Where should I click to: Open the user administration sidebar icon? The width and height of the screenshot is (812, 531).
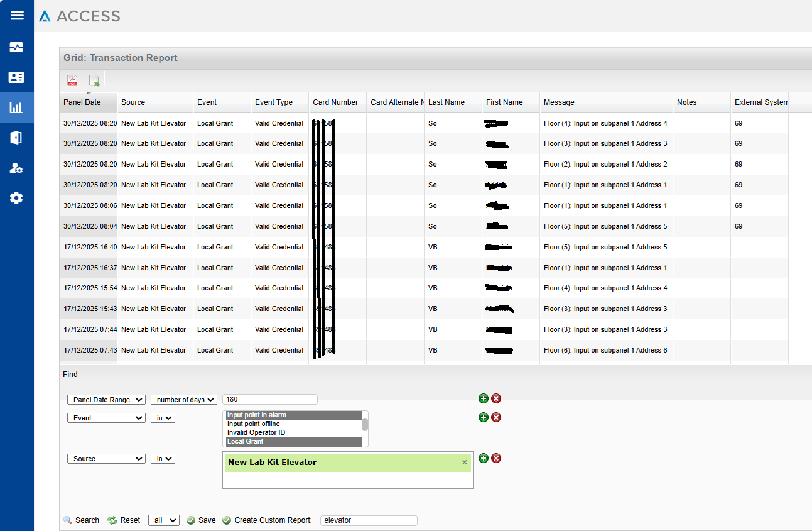coord(16,168)
